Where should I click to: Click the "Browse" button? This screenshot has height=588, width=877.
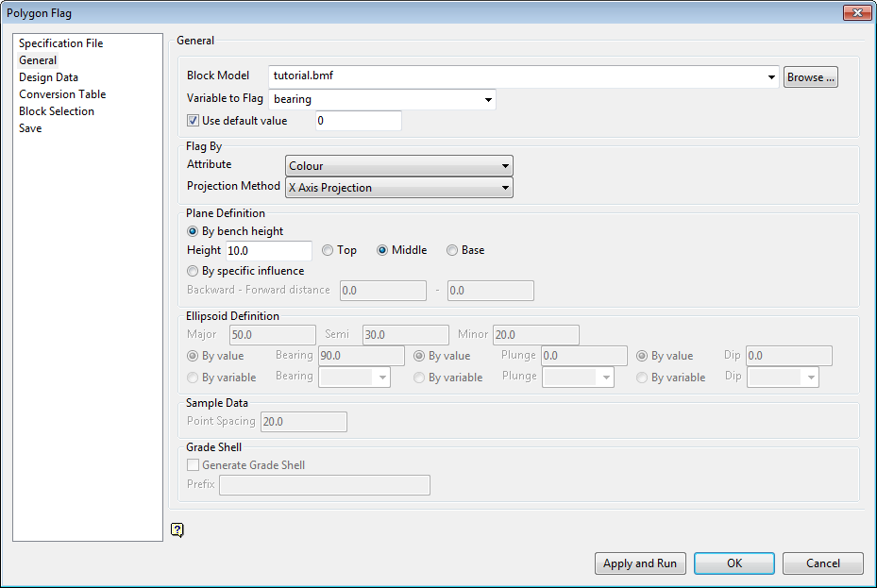(x=809, y=76)
